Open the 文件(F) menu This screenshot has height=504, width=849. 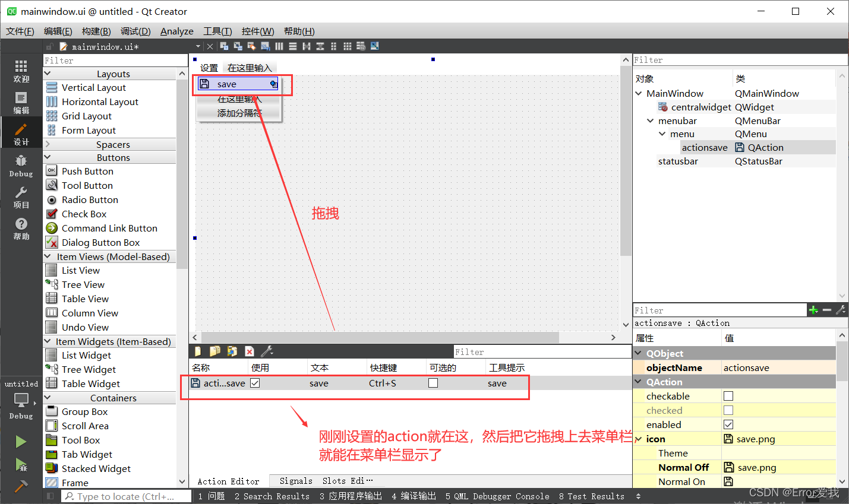(20, 31)
